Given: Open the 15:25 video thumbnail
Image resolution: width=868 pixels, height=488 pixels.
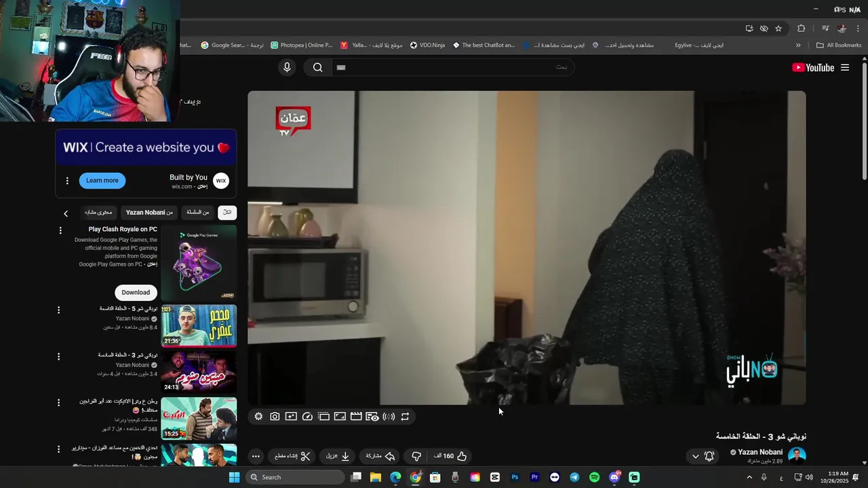Looking at the screenshot, I should (x=199, y=418).
